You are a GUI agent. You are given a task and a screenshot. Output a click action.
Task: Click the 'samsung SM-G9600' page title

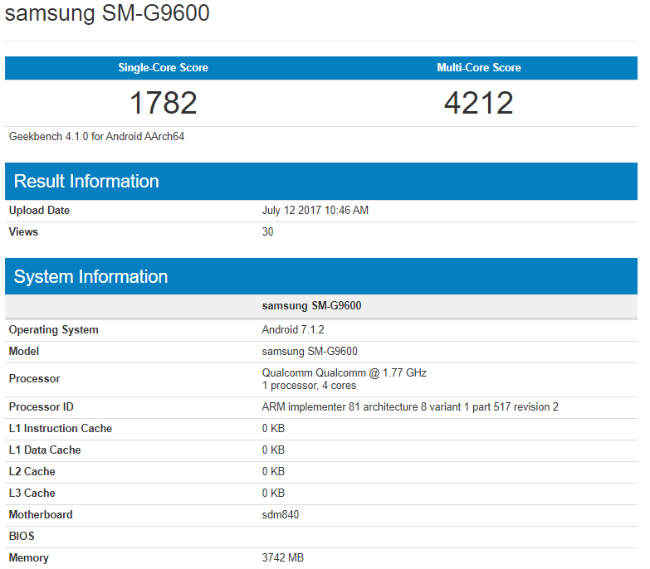(x=107, y=13)
